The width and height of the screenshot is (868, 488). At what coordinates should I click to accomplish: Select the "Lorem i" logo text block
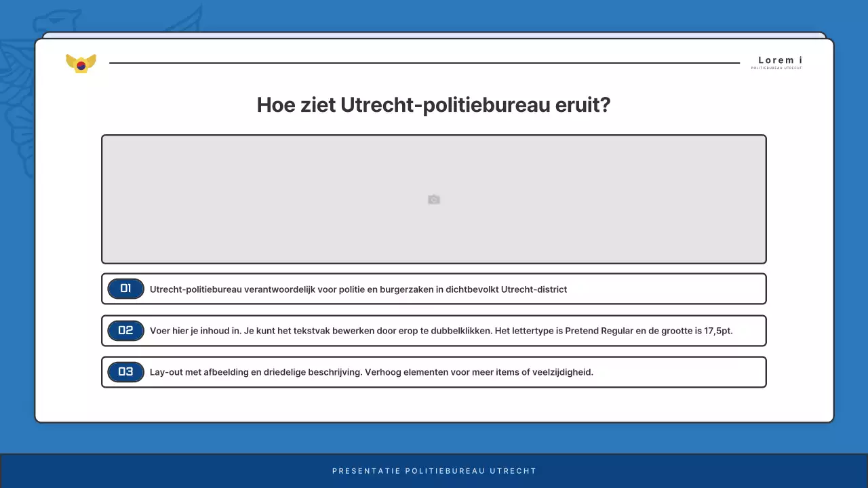(778, 60)
